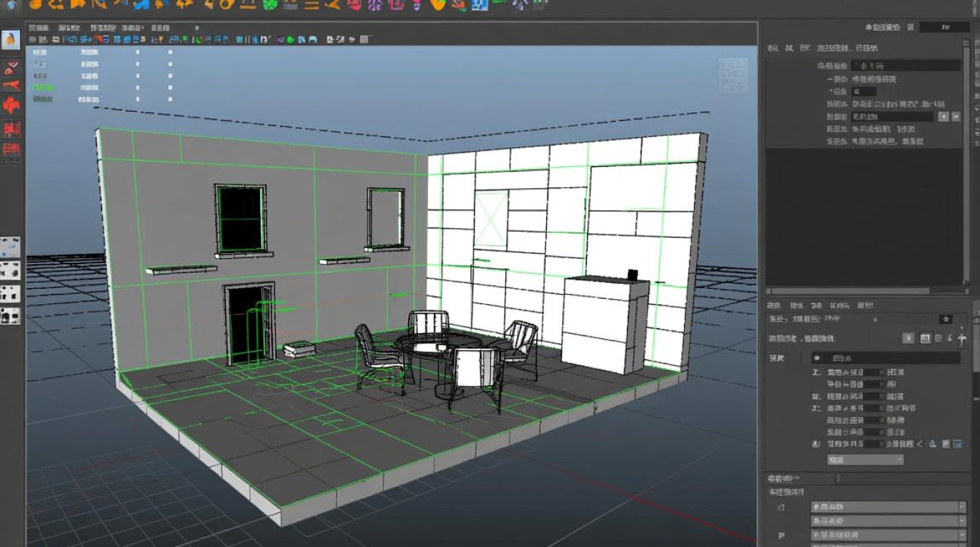The height and width of the screenshot is (547, 980).
Task: Toggle second checkbox in the green-highlighted stats row
Action: pos(170,88)
